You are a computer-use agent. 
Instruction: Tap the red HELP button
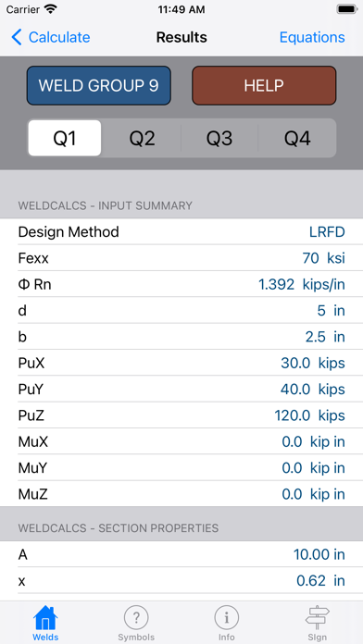pos(264,85)
